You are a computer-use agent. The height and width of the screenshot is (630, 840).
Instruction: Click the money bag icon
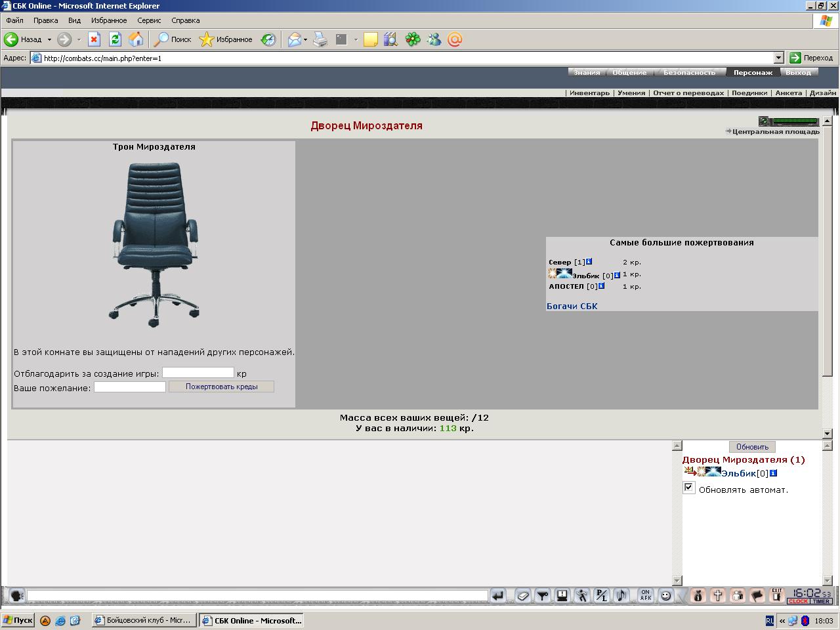[698, 595]
